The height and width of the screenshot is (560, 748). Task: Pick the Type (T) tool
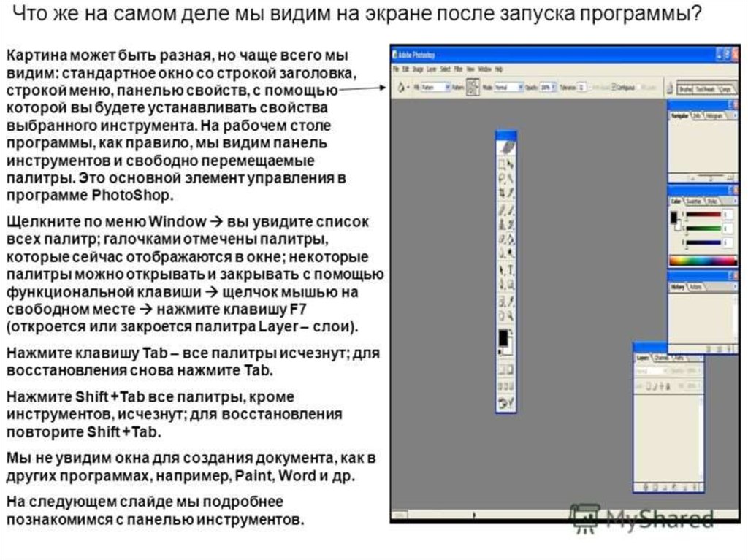pyautogui.click(x=511, y=269)
